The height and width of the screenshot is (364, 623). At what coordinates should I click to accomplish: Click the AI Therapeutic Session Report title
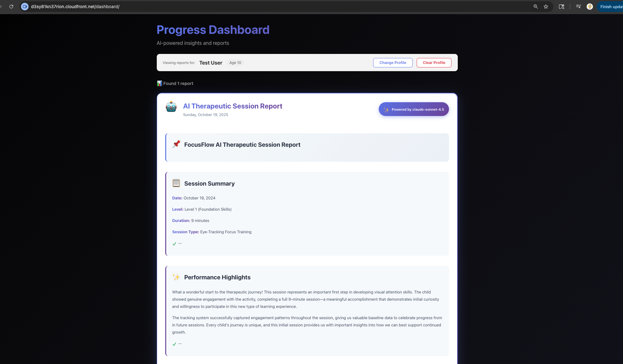pos(232,106)
